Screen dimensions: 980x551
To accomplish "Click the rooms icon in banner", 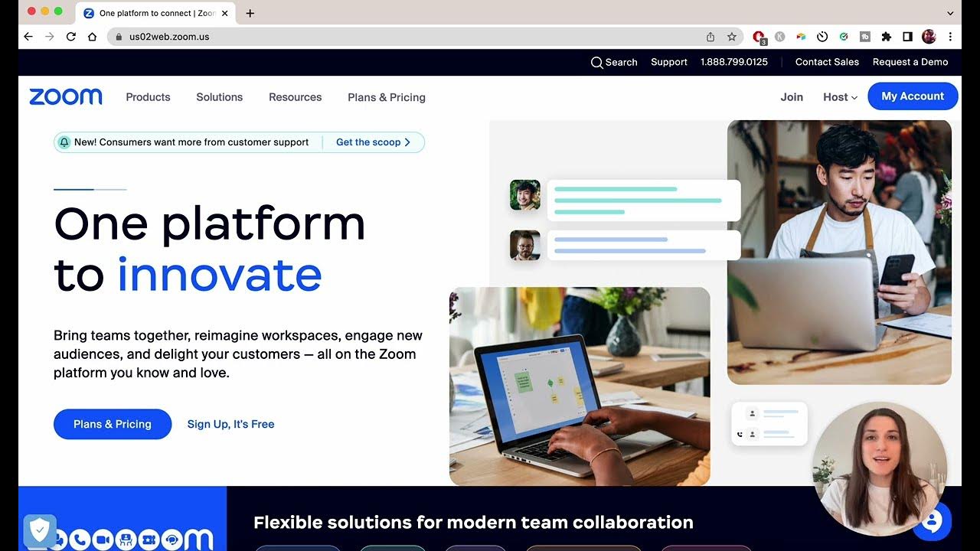I will tap(125, 540).
